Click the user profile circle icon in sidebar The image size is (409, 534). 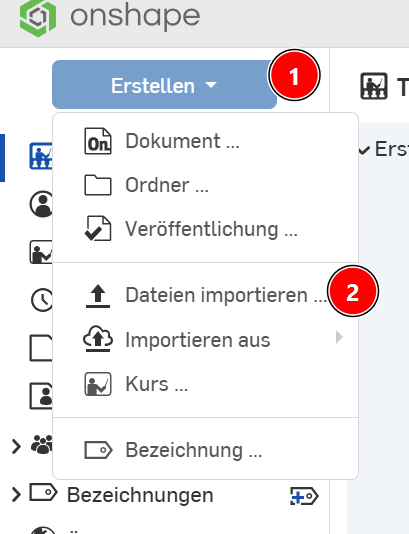(41, 204)
